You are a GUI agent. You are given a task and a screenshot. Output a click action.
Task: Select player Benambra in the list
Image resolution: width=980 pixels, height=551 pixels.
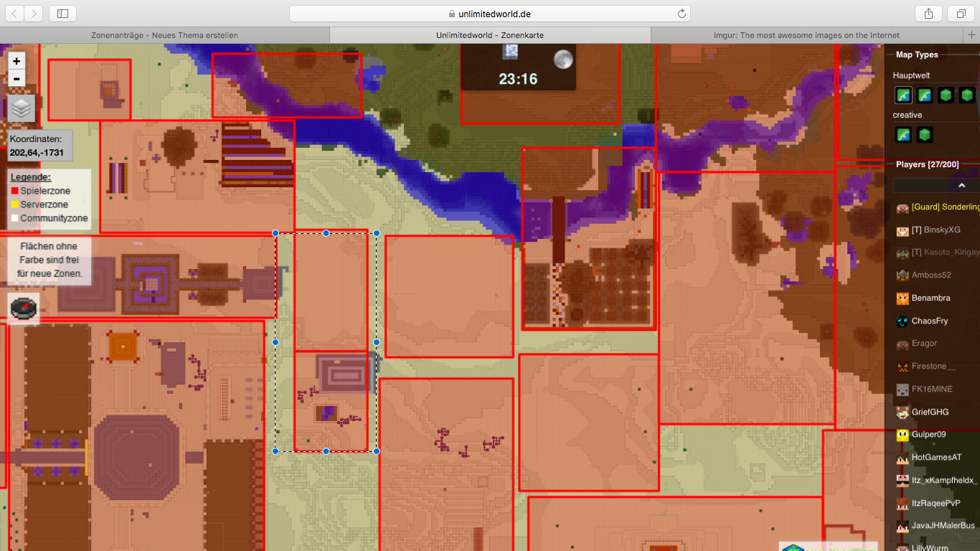tap(930, 298)
